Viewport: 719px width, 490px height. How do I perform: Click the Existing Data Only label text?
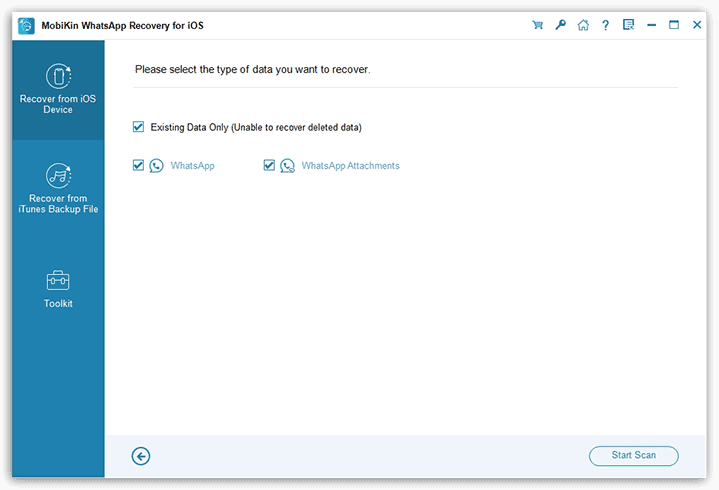point(256,127)
